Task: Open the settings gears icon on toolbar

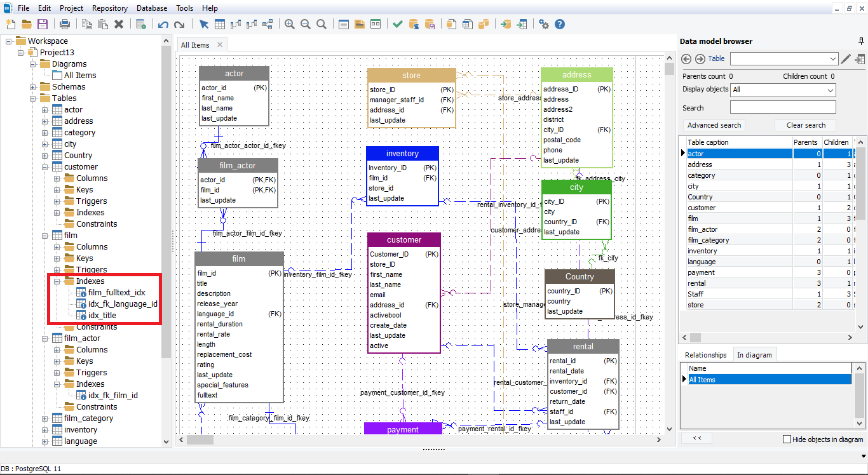Action: [x=544, y=24]
